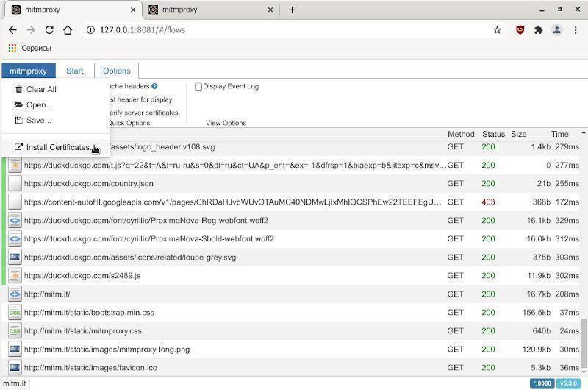Click the 156.5kb size cell

[x=537, y=312]
